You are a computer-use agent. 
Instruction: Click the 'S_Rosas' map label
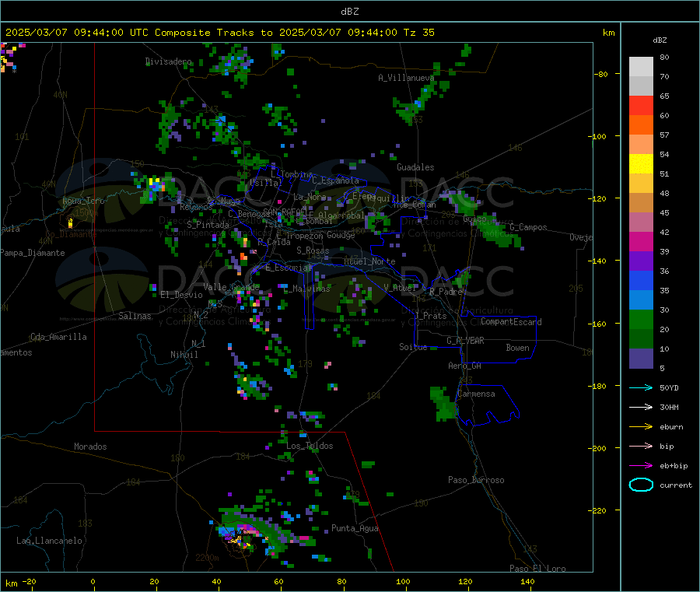tap(313, 250)
